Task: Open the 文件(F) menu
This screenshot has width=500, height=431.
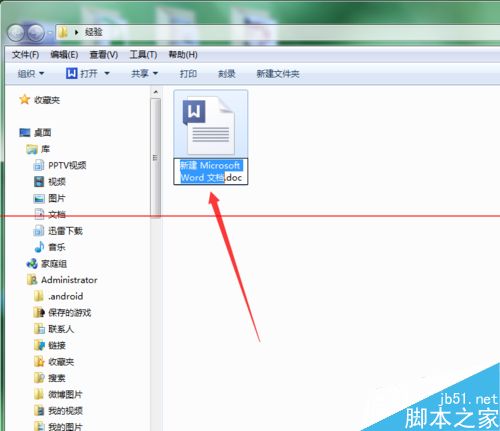Action: pos(25,55)
